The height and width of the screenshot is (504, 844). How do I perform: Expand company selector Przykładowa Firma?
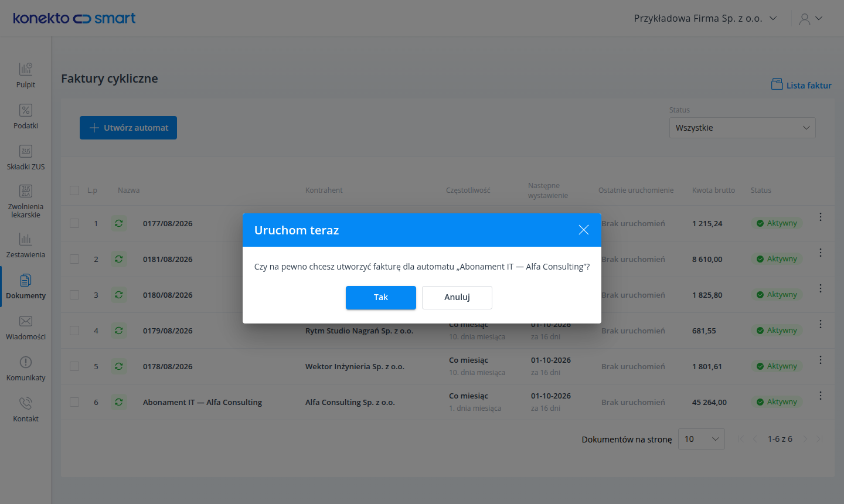tap(705, 18)
